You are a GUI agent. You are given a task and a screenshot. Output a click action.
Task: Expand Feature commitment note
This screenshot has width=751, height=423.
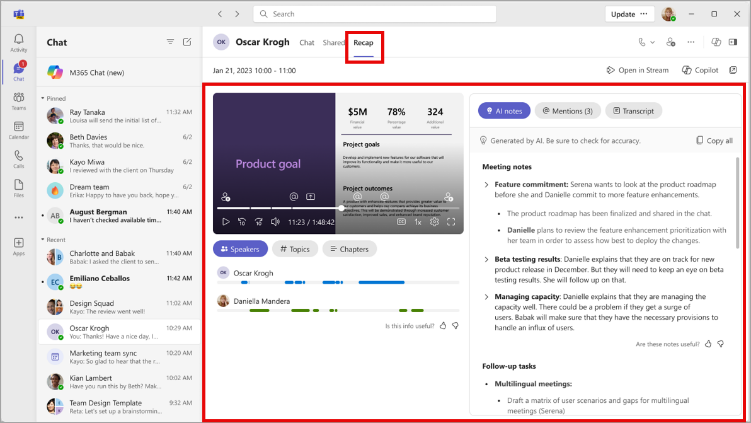point(486,184)
